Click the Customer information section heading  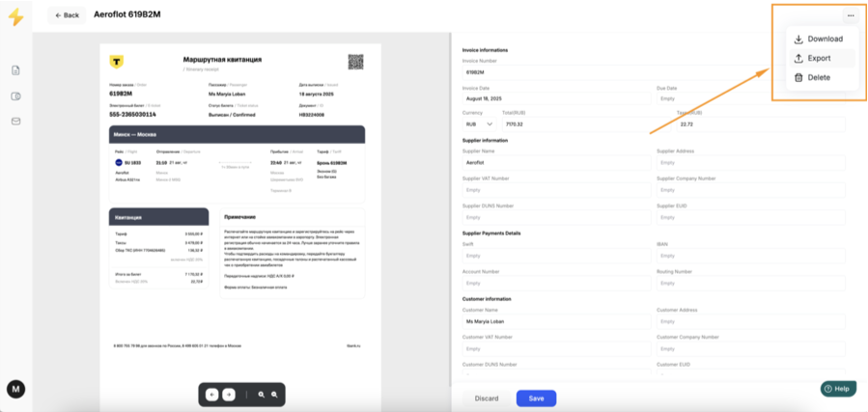(x=487, y=299)
